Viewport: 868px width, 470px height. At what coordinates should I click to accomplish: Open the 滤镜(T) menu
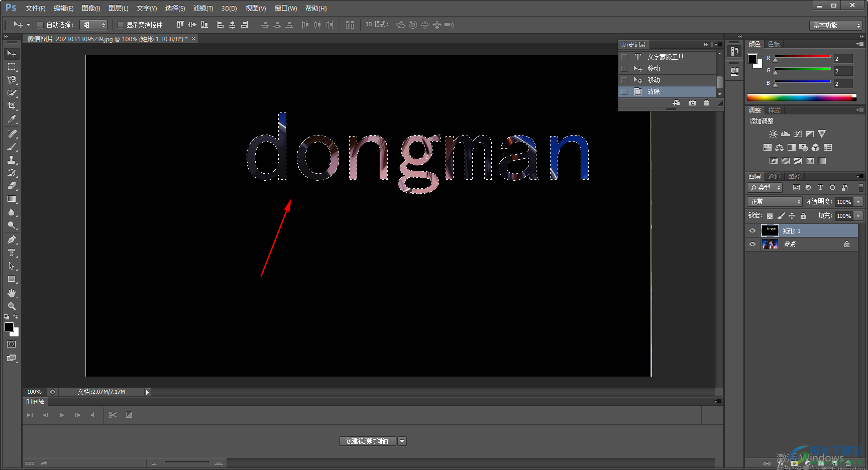point(203,8)
